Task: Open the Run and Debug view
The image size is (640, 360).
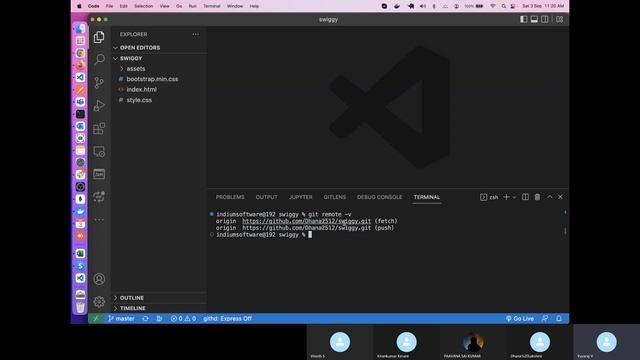Action: tap(99, 106)
